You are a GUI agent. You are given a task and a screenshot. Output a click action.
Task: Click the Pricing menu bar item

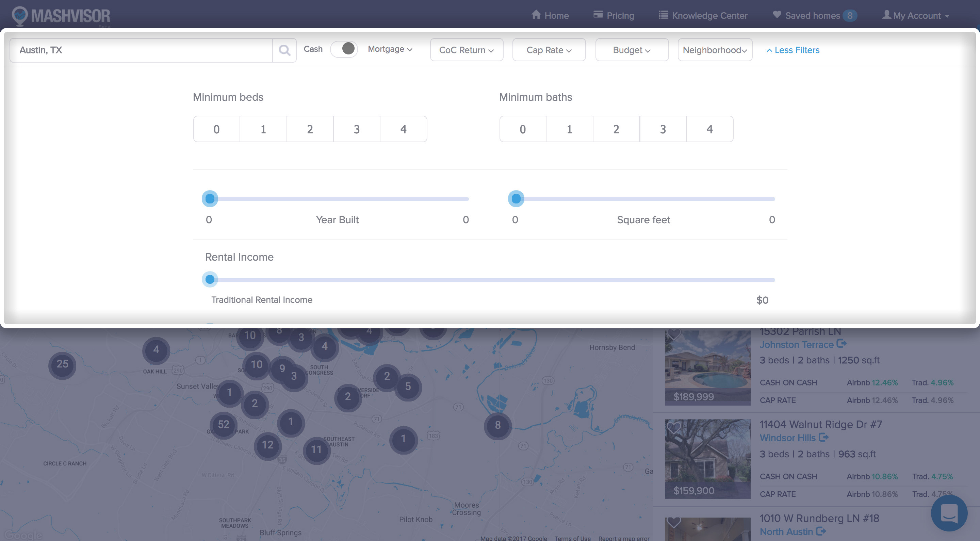click(614, 15)
